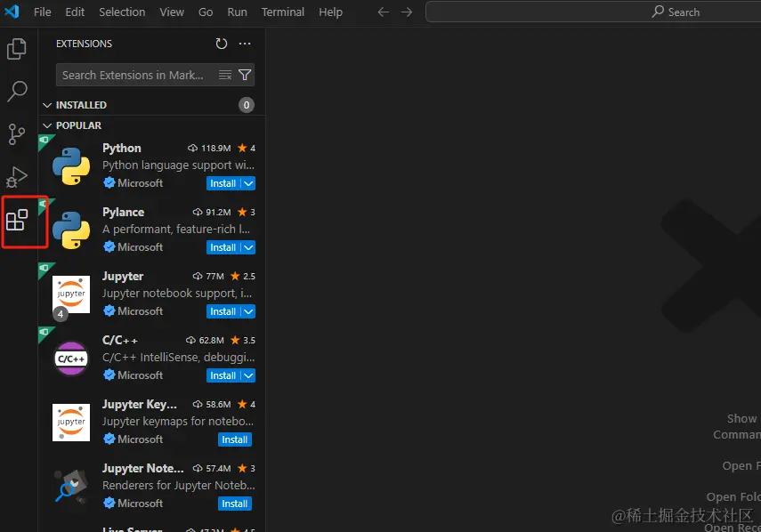
Task: Click Microsoft publisher under Jupyter Keymap
Action: [141, 439]
